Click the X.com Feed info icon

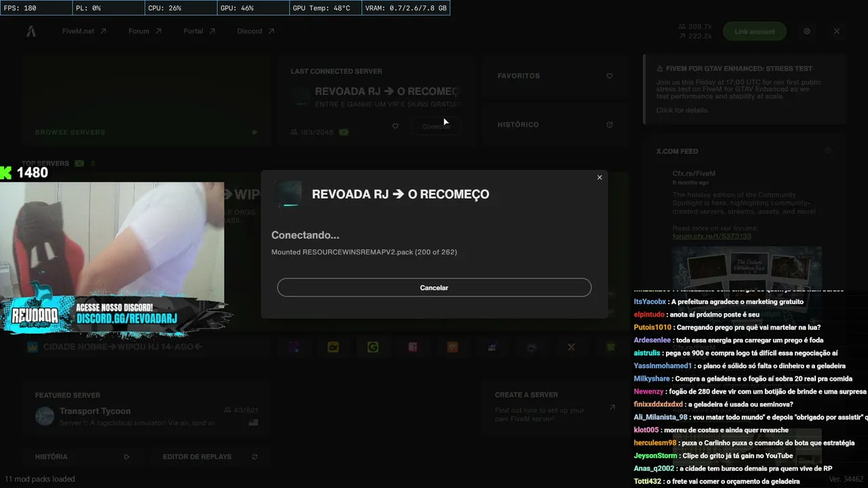[828, 151]
